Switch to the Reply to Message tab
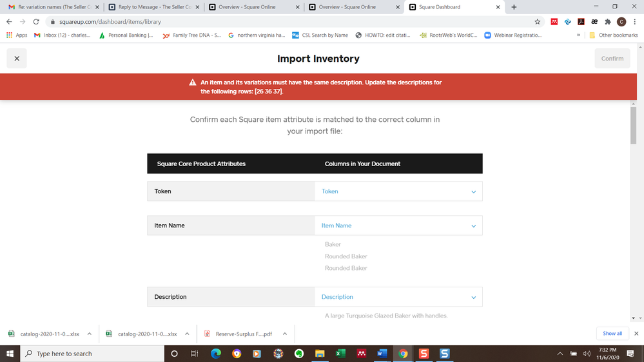 click(154, 7)
